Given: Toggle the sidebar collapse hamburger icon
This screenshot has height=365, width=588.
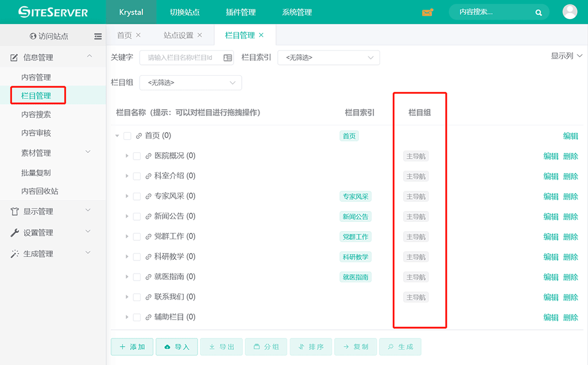Looking at the screenshot, I should click(98, 36).
